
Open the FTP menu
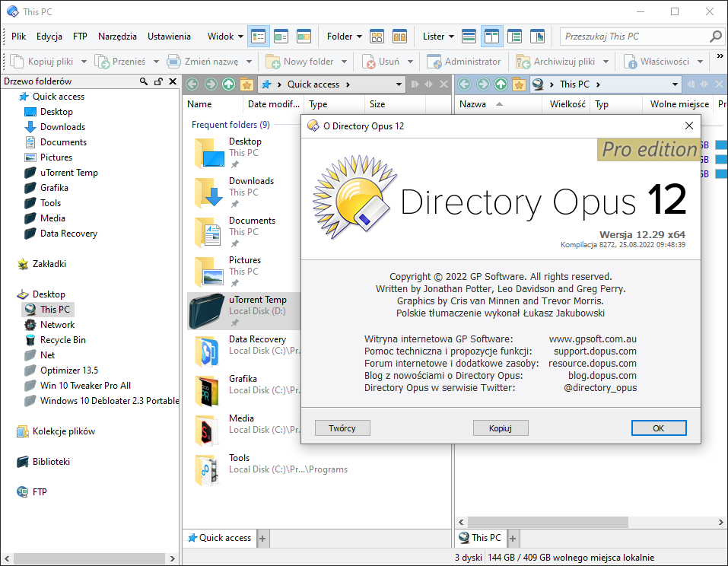[x=80, y=37]
